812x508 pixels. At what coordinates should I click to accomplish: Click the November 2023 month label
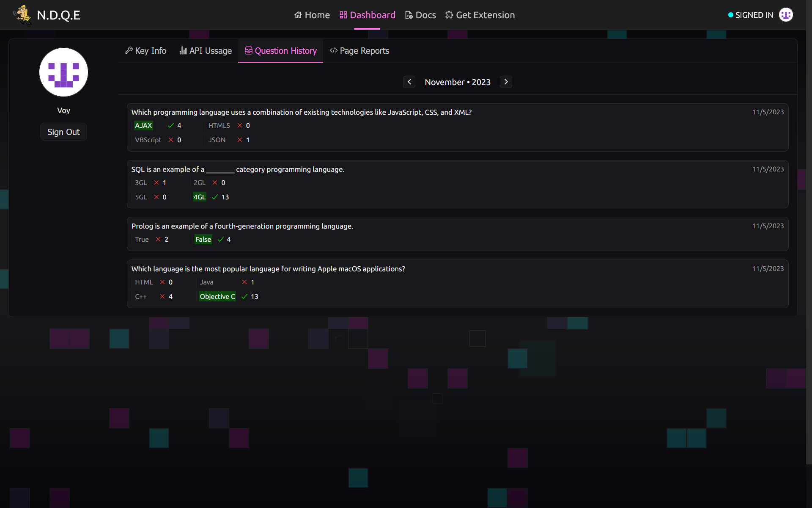pyautogui.click(x=458, y=82)
